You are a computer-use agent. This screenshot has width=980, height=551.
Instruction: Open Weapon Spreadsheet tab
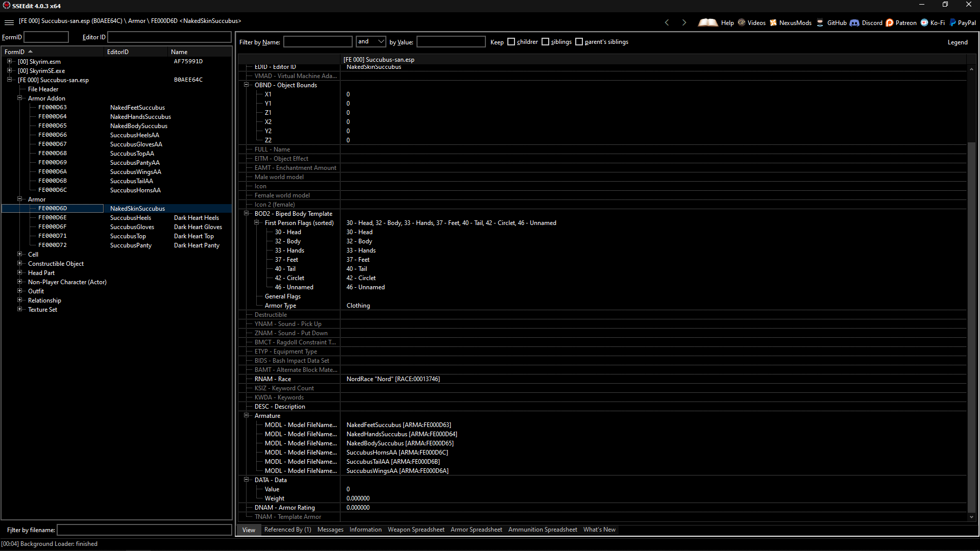[x=416, y=530]
